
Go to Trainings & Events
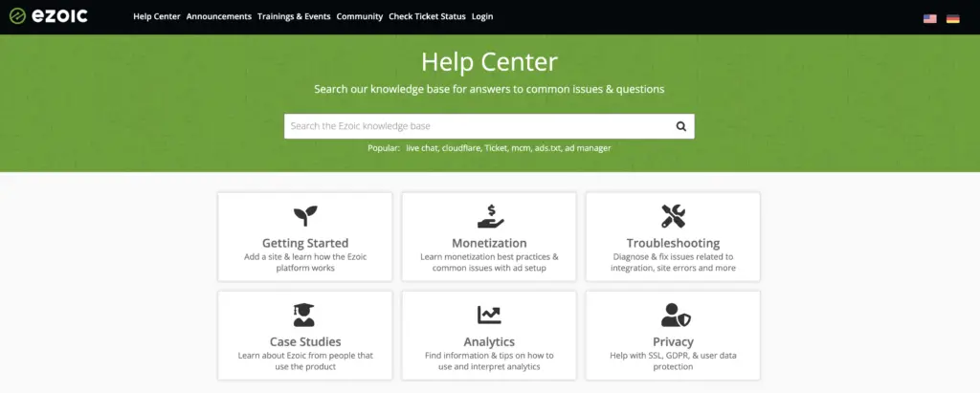pos(294,17)
